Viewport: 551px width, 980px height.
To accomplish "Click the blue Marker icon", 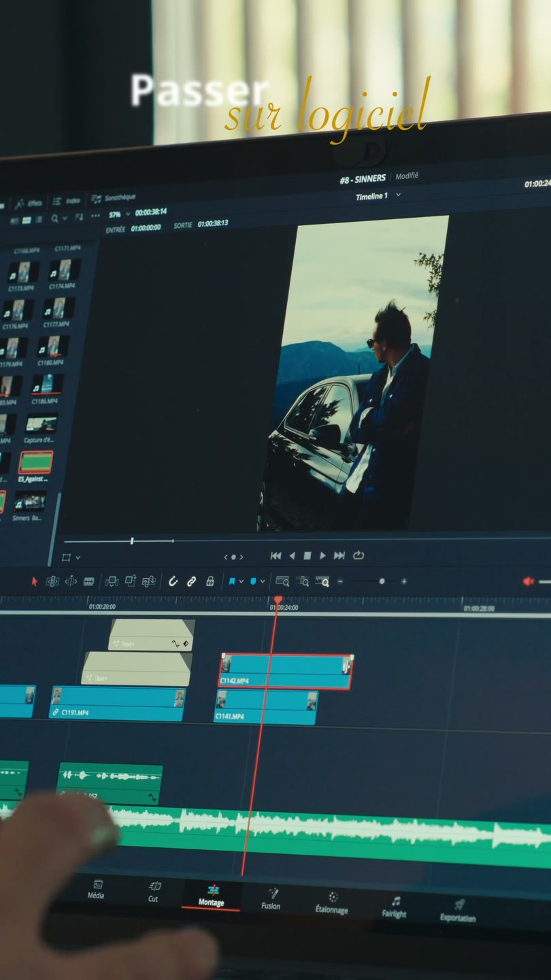I will pos(253,581).
